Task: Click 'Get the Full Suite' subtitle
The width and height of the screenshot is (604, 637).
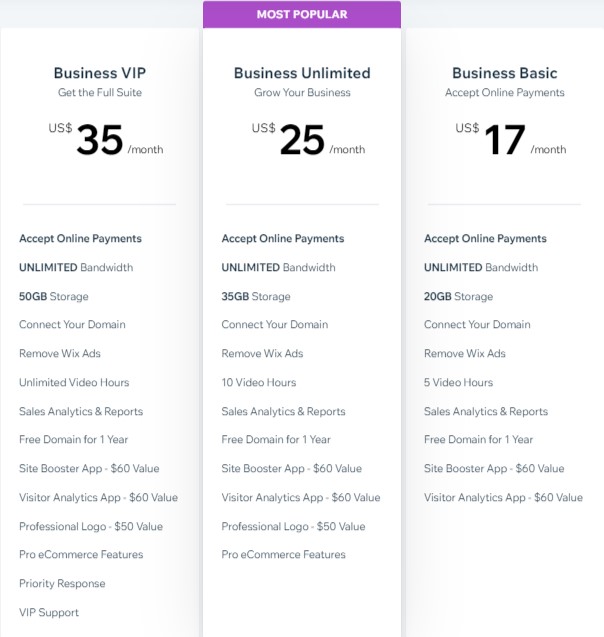Action: point(100,93)
